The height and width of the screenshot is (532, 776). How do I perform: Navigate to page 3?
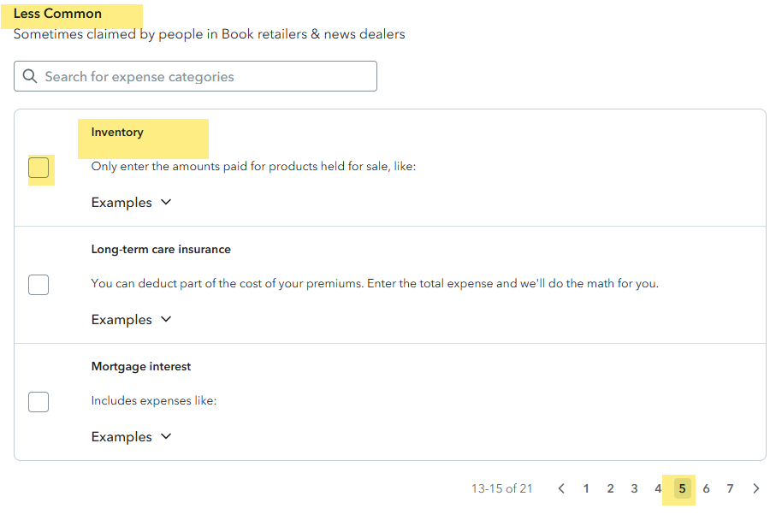pyautogui.click(x=634, y=489)
